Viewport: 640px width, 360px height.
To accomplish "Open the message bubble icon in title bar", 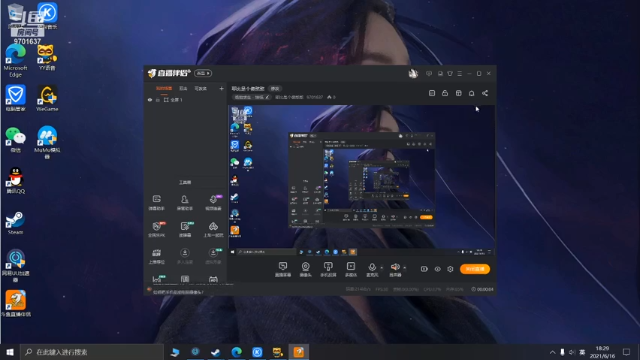I will pyautogui.click(x=429, y=74).
